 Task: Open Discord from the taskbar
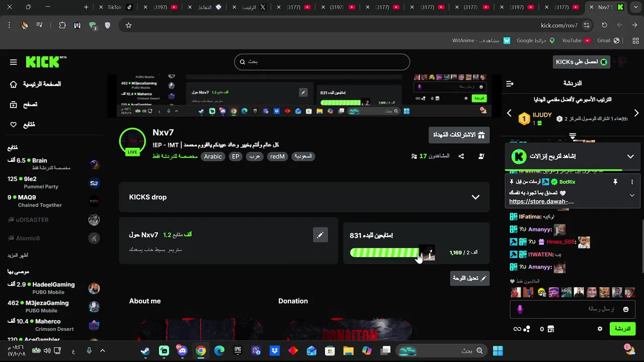[182, 351]
